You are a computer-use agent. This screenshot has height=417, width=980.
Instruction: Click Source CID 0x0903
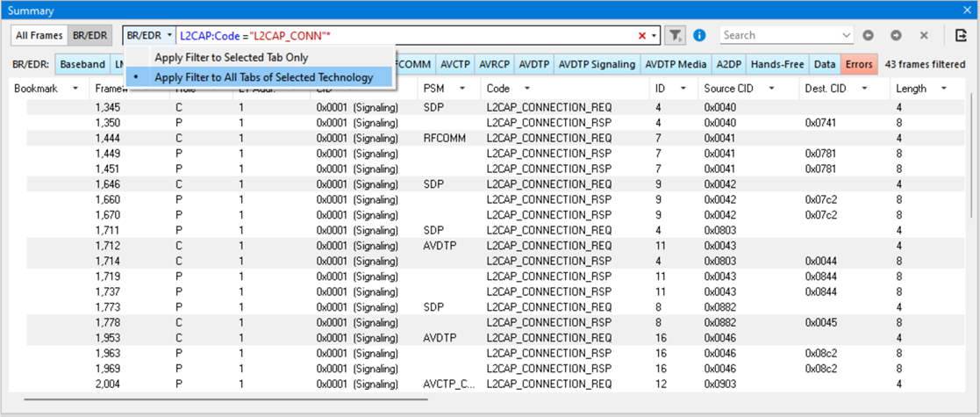(719, 384)
